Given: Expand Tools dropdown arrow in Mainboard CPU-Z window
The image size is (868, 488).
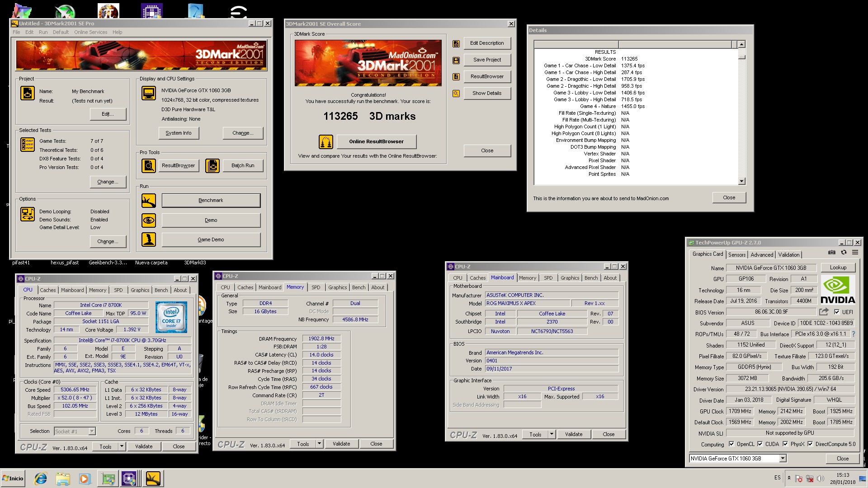Looking at the screenshot, I should click(552, 434).
